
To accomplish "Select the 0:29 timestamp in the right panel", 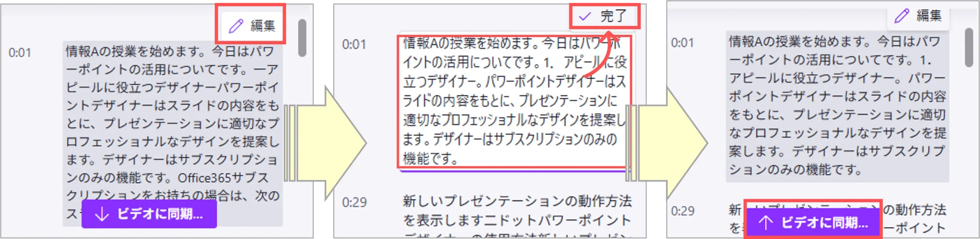I will coord(683,211).
